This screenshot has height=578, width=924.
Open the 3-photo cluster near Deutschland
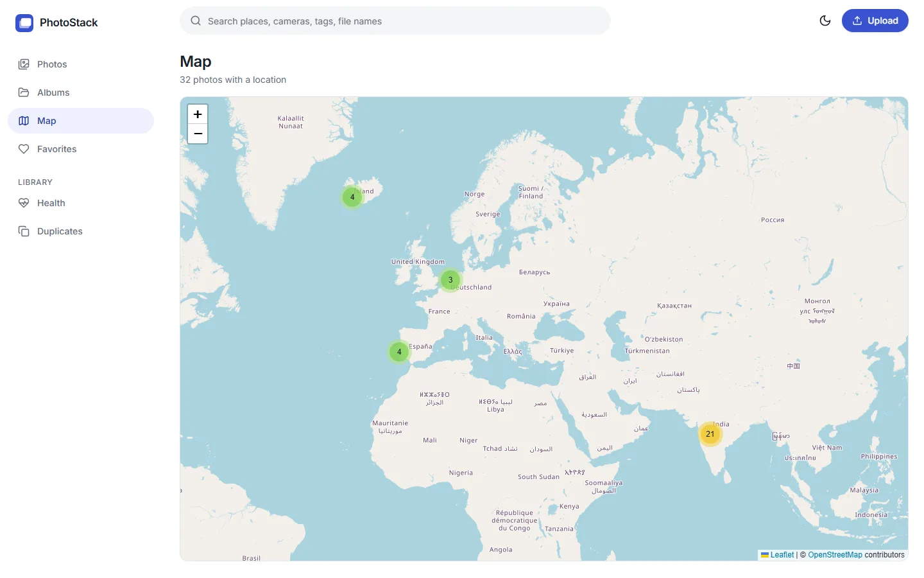(x=450, y=280)
